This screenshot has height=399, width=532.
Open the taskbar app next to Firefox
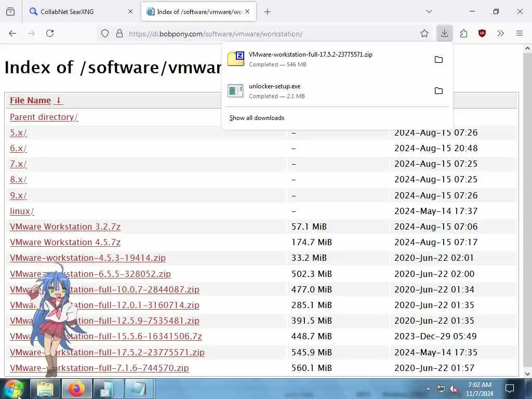pos(108,389)
